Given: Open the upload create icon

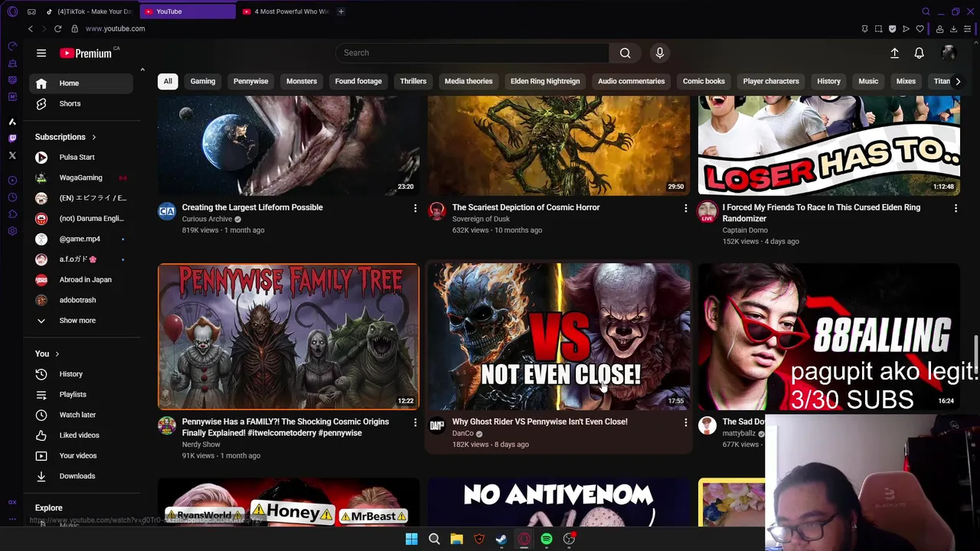Looking at the screenshot, I should (894, 53).
